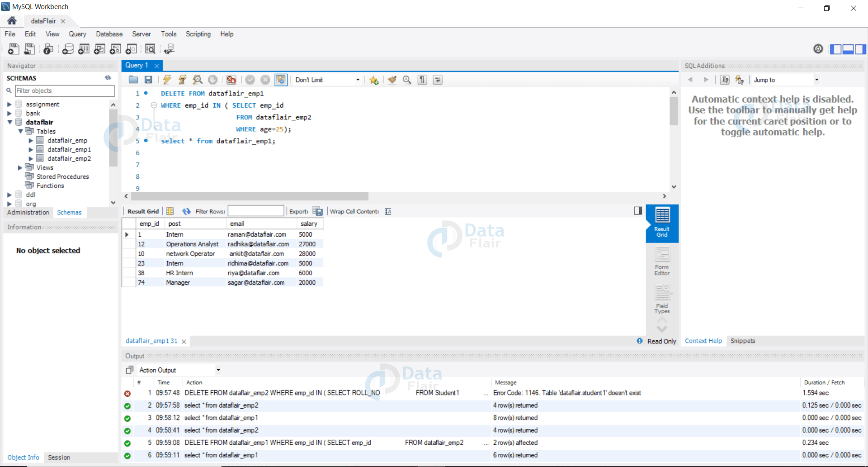Expand the dataflair_emp1 table

31,149
